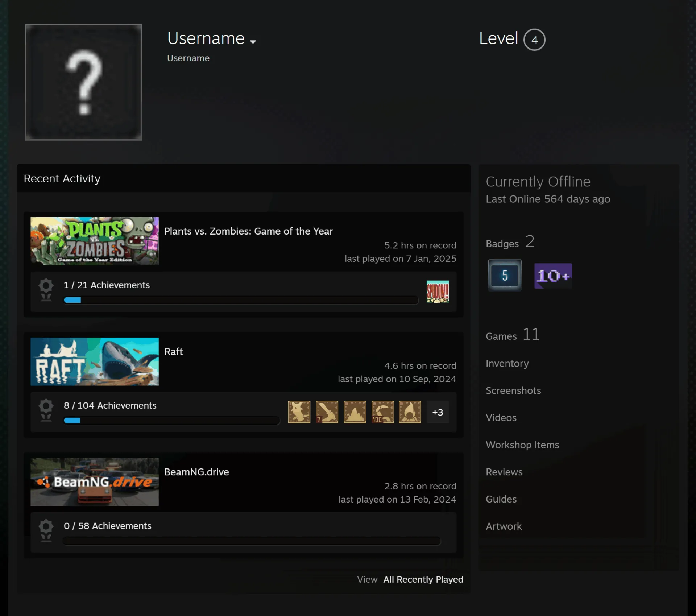
Task: Click Plants vs. Zombies achievement progress bar
Action: tap(241, 300)
